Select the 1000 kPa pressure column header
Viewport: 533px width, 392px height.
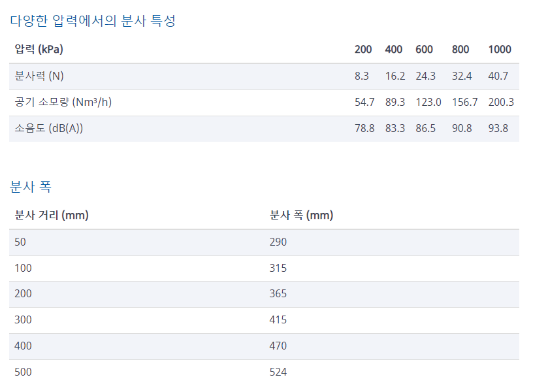pos(500,50)
